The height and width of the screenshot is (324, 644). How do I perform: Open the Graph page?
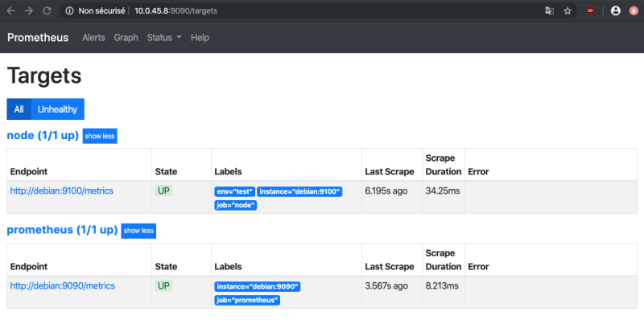click(x=126, y=38)
